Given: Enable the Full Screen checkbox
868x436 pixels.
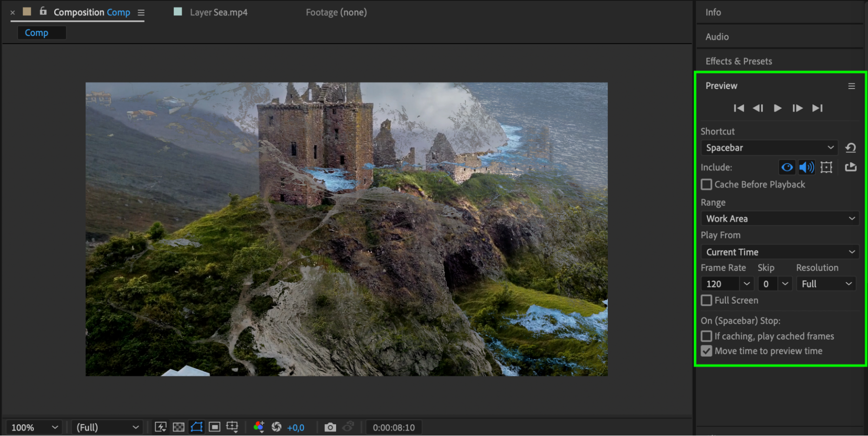Looking at the screenshot, I should 706,301.
